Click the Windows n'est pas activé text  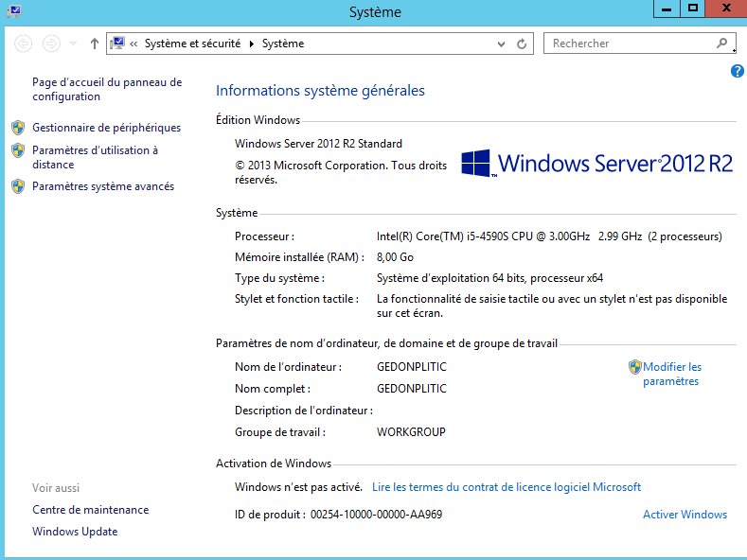tap(298, 486)
